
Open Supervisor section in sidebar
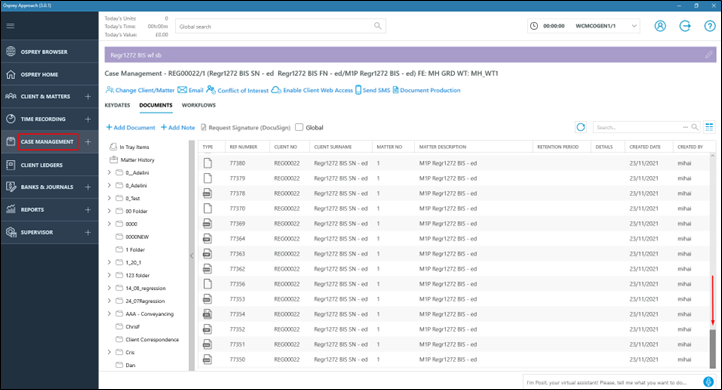pyautogui.click(x=36, y=232)
